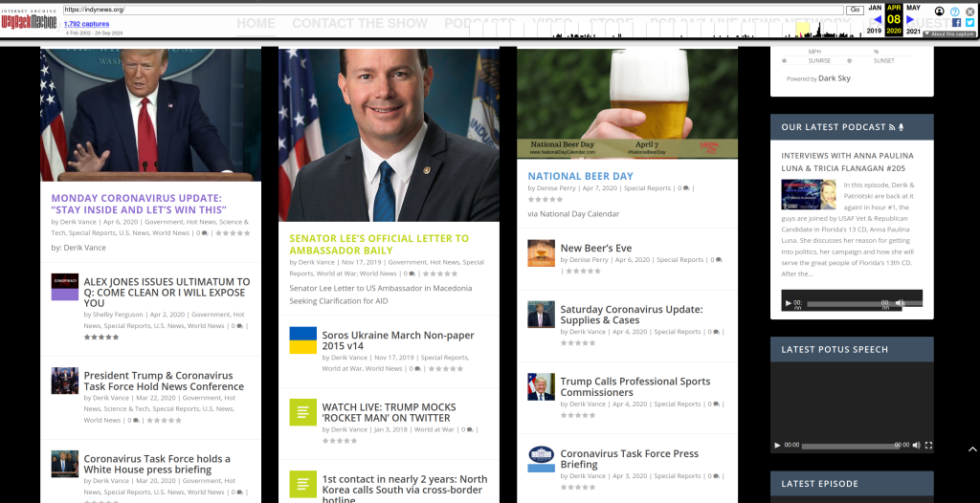Open the Wayback Machine help icon
980x503 pixels.
coord(954,11)
